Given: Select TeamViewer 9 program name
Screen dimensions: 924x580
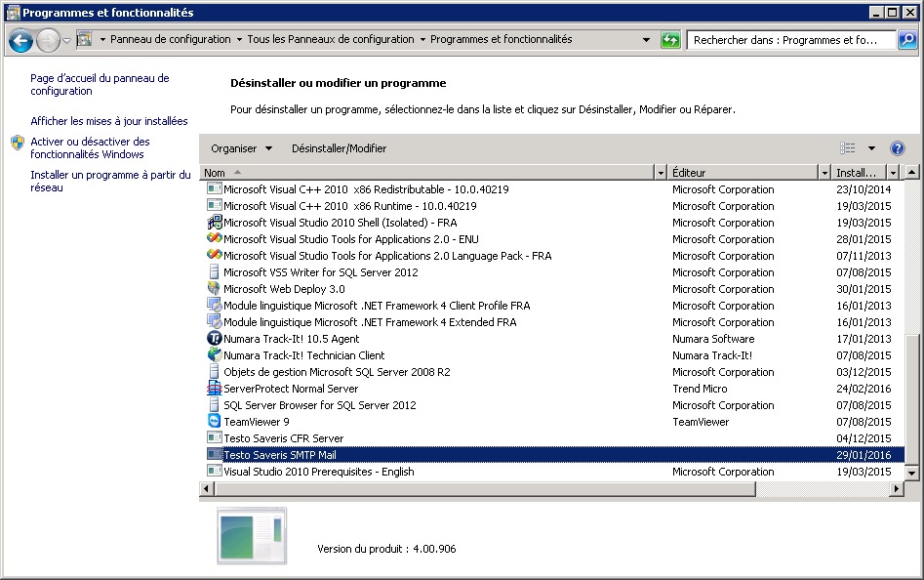Looking at the screenshot, I should 257,422.
